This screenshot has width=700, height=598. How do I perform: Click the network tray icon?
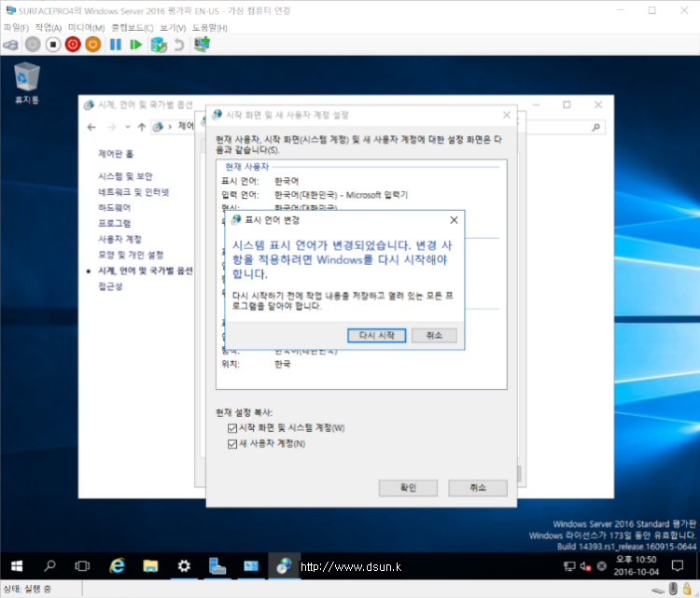point(569,567)
